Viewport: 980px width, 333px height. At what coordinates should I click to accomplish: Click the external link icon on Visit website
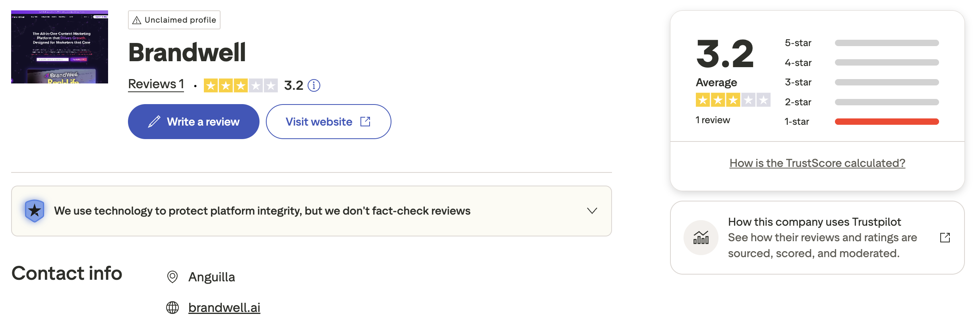pos(365,122)
